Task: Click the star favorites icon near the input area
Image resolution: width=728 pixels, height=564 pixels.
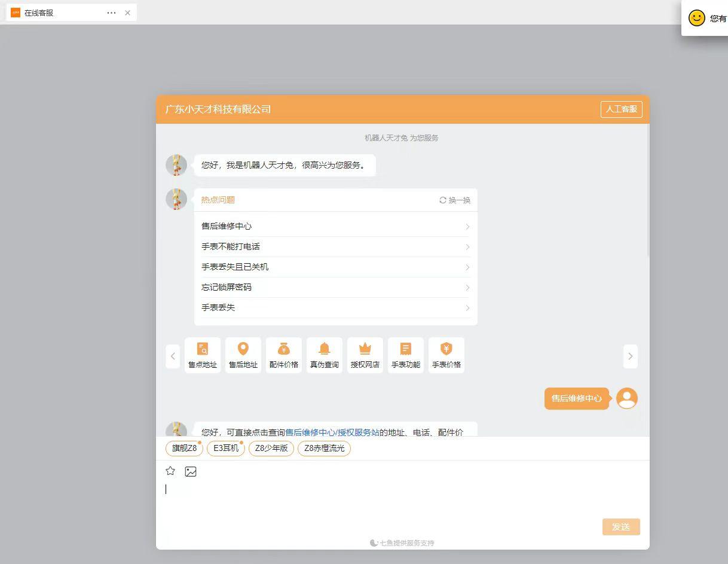Action: [x=170, y=471]
